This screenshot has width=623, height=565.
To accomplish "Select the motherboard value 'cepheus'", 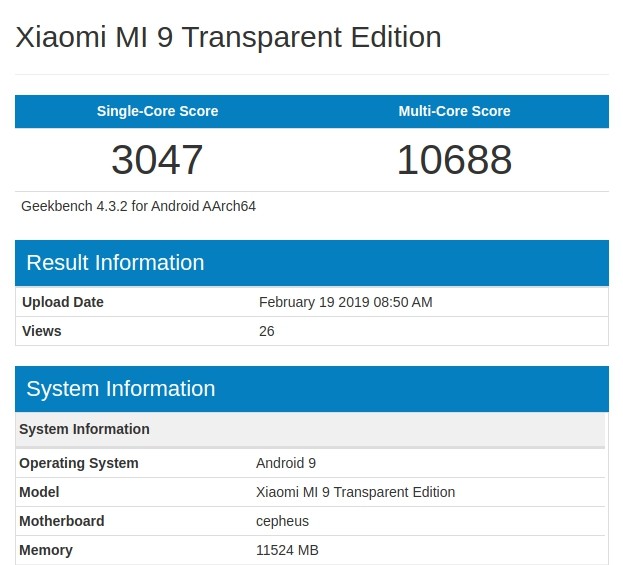I will point(282,521).
